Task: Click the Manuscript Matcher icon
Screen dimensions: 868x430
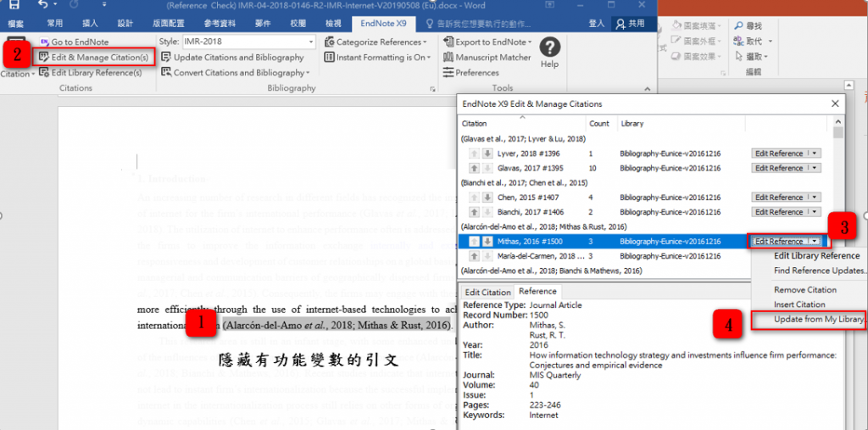Action: 448,57
